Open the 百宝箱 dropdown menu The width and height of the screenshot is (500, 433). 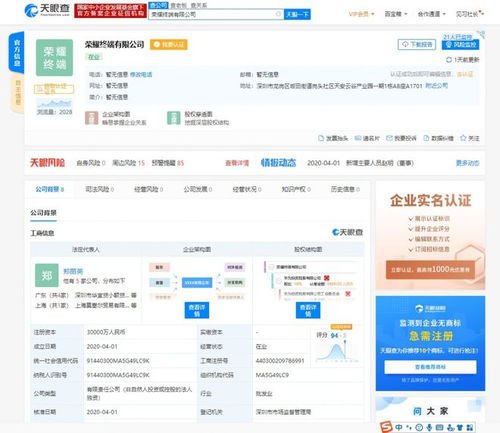[x=396, y=14]
